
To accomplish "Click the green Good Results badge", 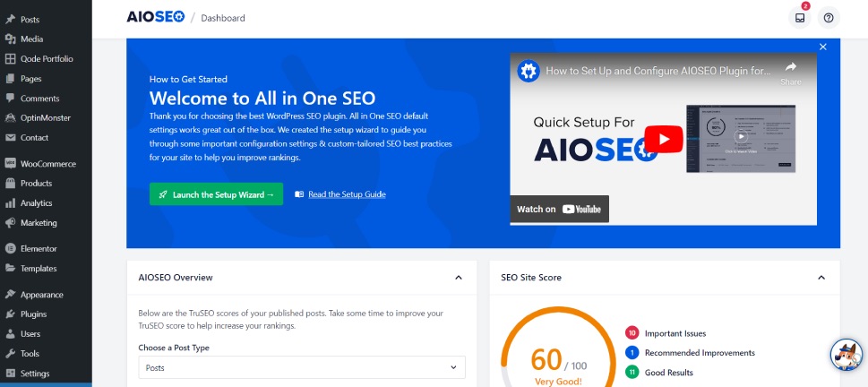I will tap(632, 373).
